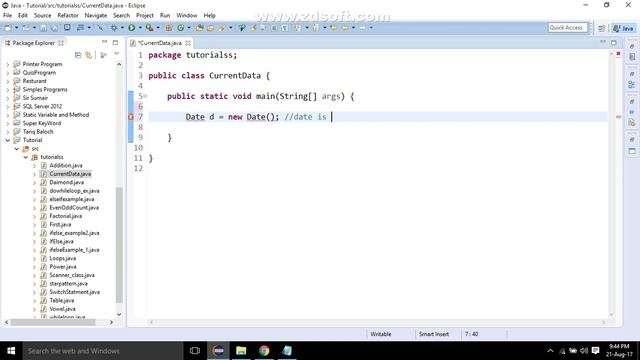The height and width of the screenshot is (360, 640).
Task: Open the Debug icon dropdown arrow
Action: 122,28
